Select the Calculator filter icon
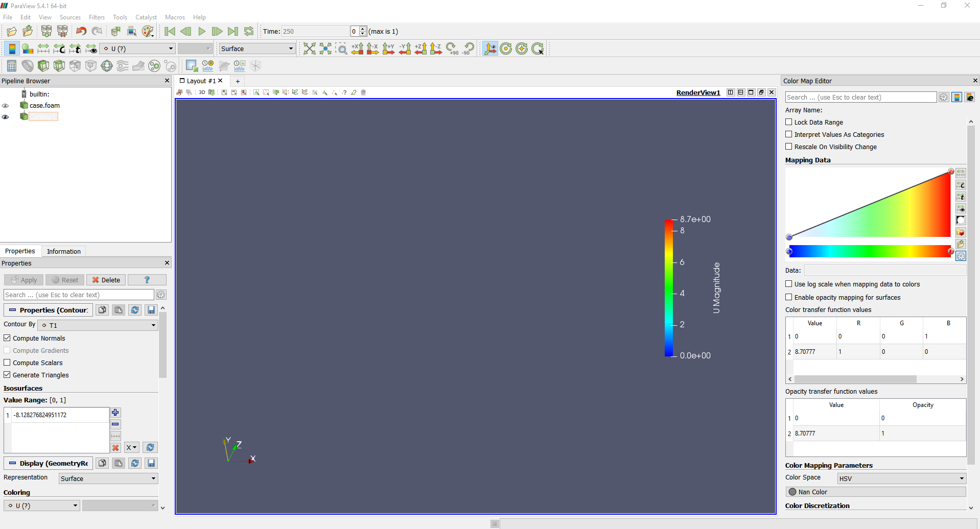The image size is (980, 529). coord(12,66)
